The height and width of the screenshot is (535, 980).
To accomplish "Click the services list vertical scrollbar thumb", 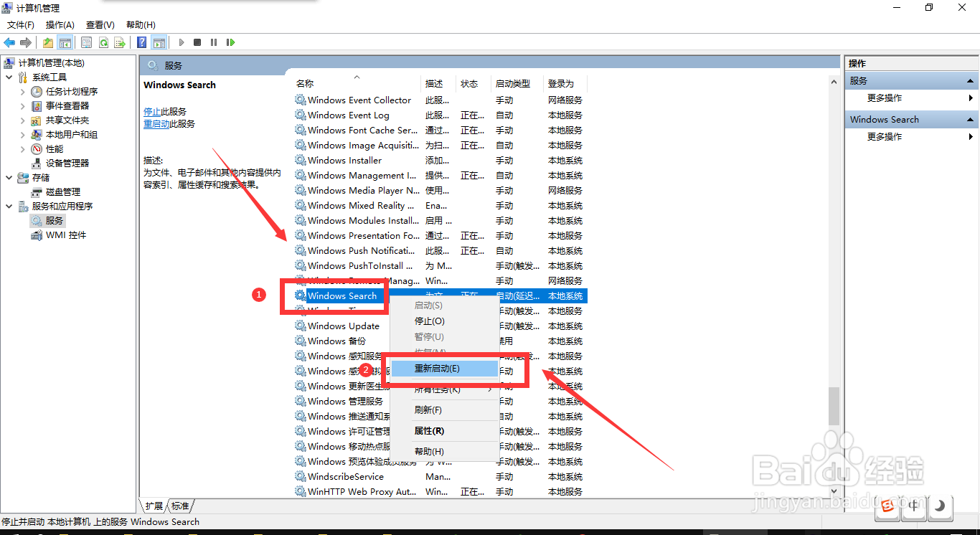I will [834, 407].
